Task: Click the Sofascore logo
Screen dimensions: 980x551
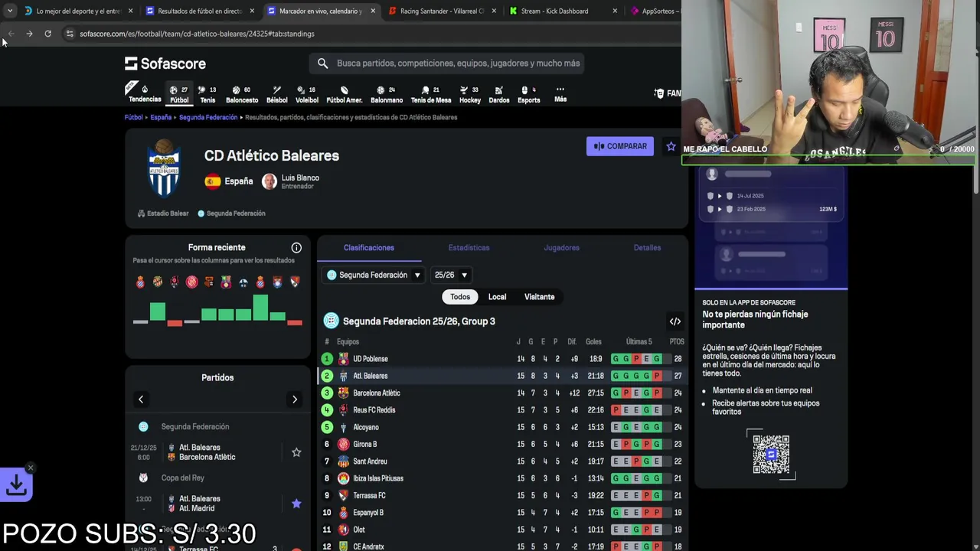Action: pyautogui.click(x=165, y=64)
